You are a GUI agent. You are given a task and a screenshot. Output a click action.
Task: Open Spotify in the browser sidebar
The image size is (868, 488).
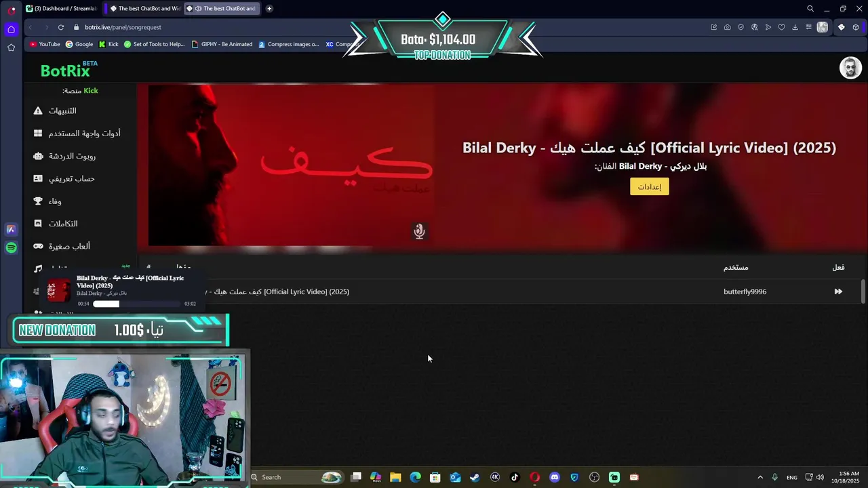click(11, 248)
